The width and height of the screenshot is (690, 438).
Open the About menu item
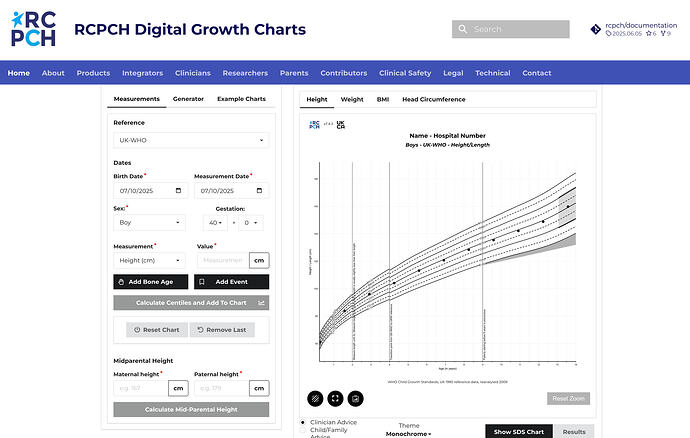point(53,73)
